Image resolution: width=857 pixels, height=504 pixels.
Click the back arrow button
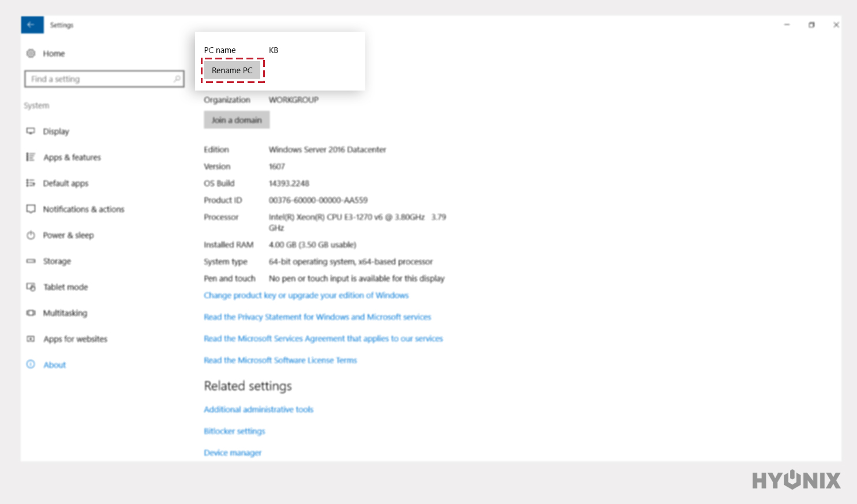[x=32, y=25]
